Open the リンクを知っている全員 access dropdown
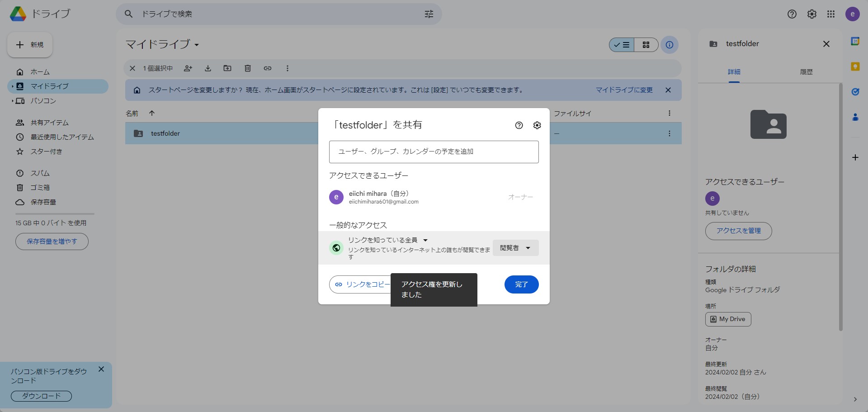 click(388, 240)
